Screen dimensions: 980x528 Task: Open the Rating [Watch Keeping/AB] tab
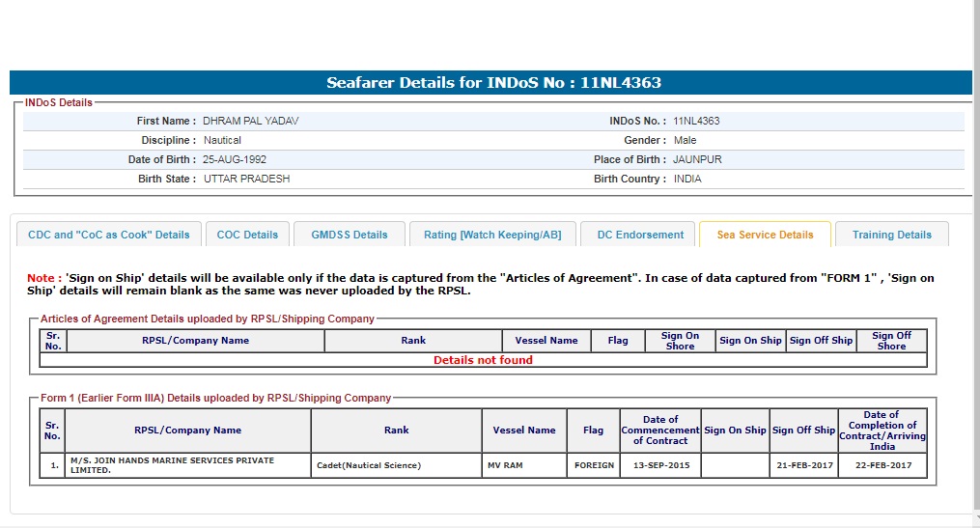tap(492, 235)
